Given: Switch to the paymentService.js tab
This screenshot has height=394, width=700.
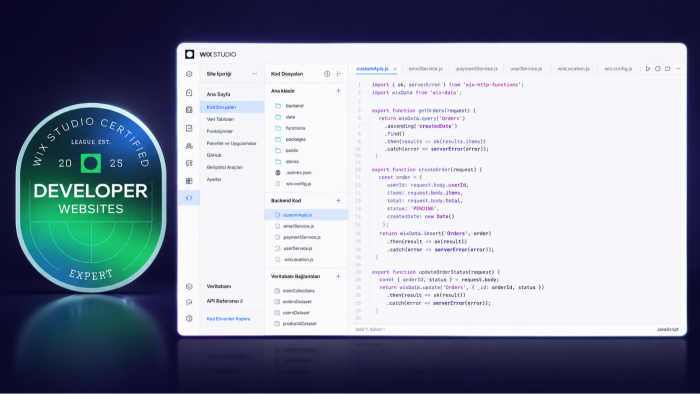Looking at the screenshot, I should coord(477,69).
